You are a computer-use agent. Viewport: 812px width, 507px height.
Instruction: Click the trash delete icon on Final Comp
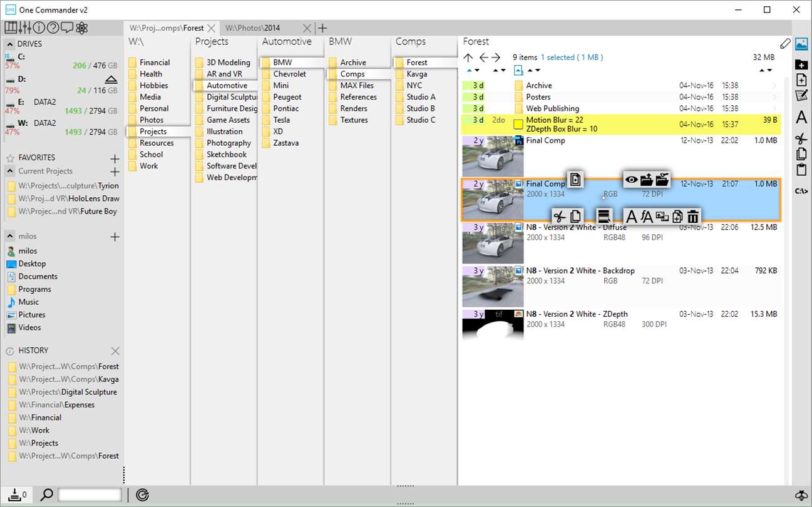click(692, 217)
